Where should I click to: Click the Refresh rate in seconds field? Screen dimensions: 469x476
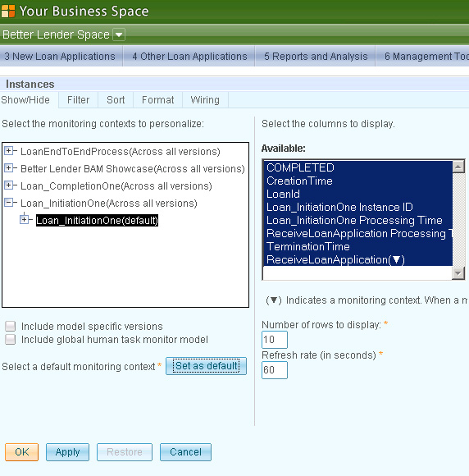point(275,370)
